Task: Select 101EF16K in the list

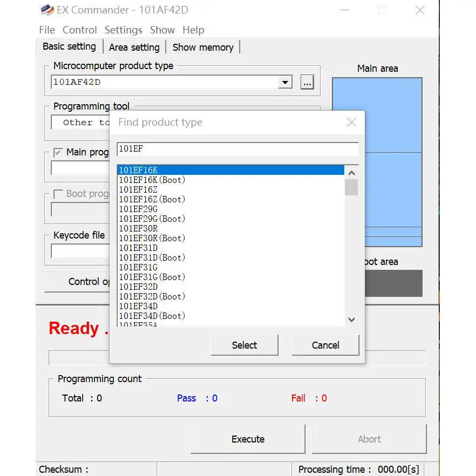Action: coord(231,170)
